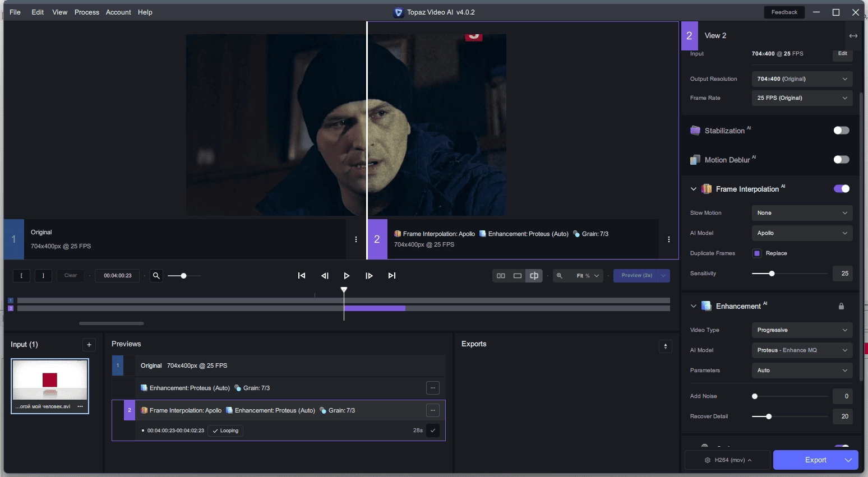This screenshot has width=868, height=477.
Task: Click the Enhancement lock icon
Action: [841, 306]
